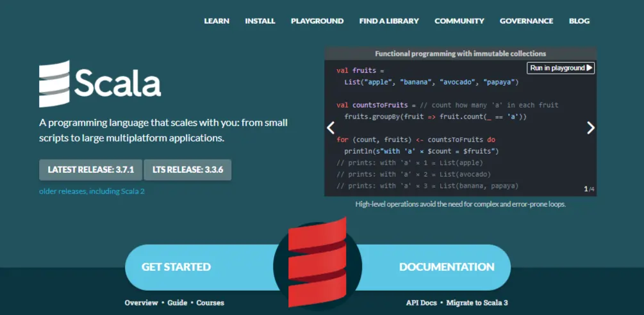Click the 'val fruits =' code line

tap(359, 70)
